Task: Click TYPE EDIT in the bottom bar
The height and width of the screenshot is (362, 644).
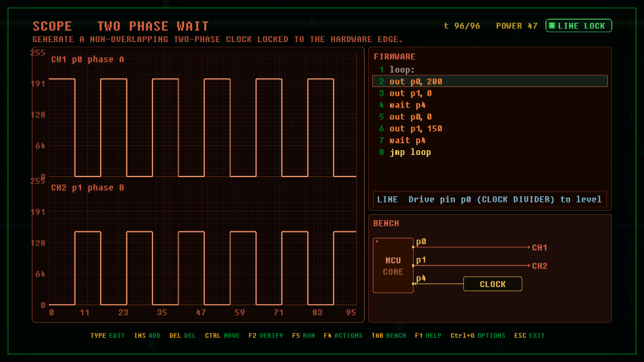Action: 108,335
